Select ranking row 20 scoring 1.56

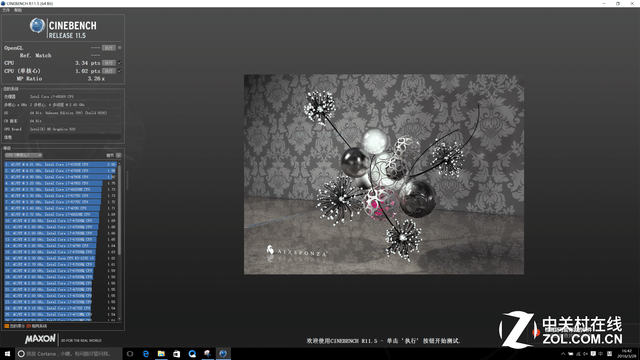coord(60,283)
